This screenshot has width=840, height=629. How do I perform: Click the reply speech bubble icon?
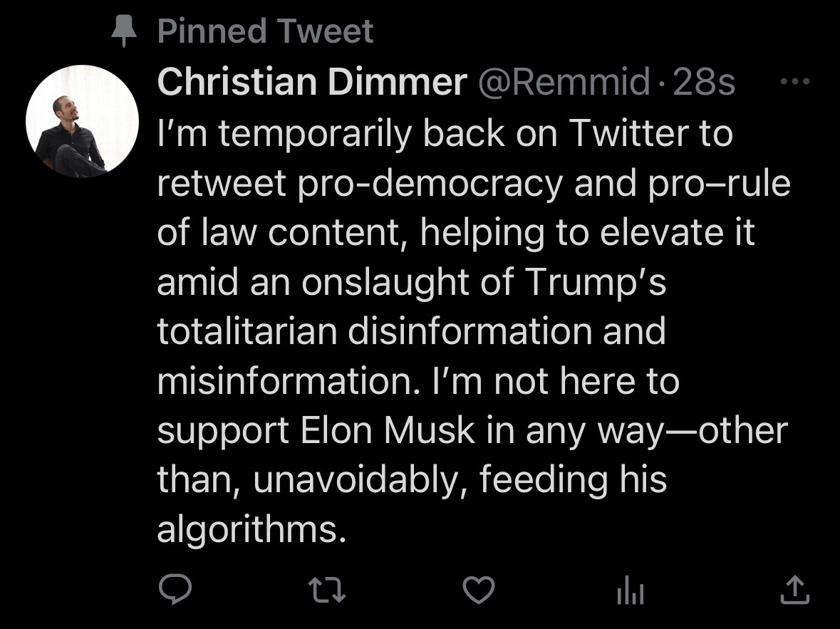tap(175, 589)
